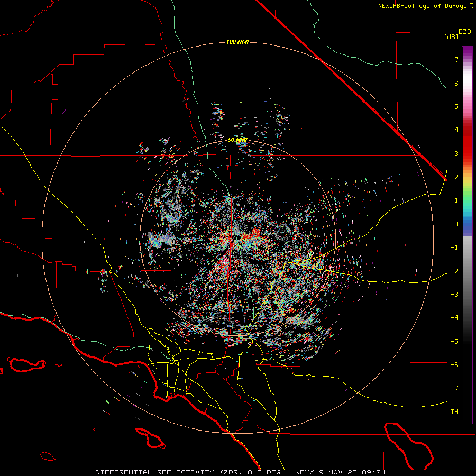The image size is (476, 476).
Task: Click the 5 value on the color scale
Action: click(456, 106)
